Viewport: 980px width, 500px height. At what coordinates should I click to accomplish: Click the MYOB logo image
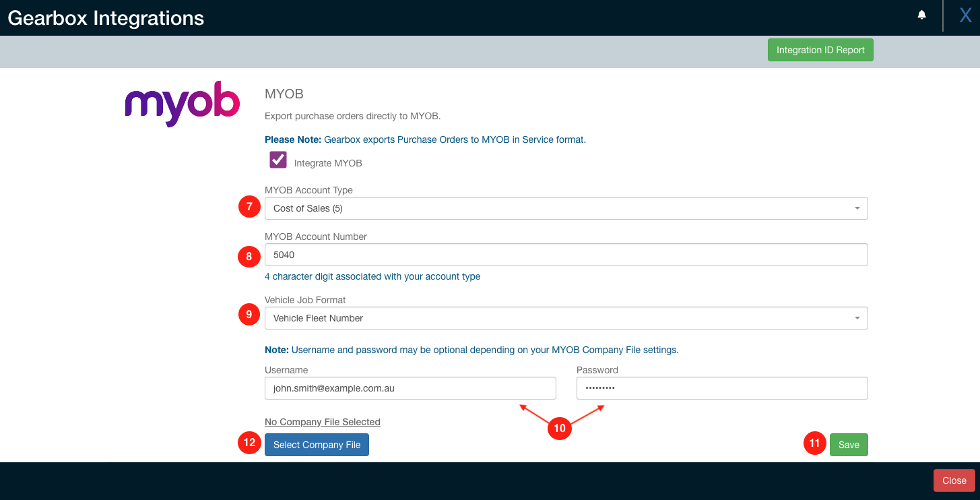click(181, 103)
